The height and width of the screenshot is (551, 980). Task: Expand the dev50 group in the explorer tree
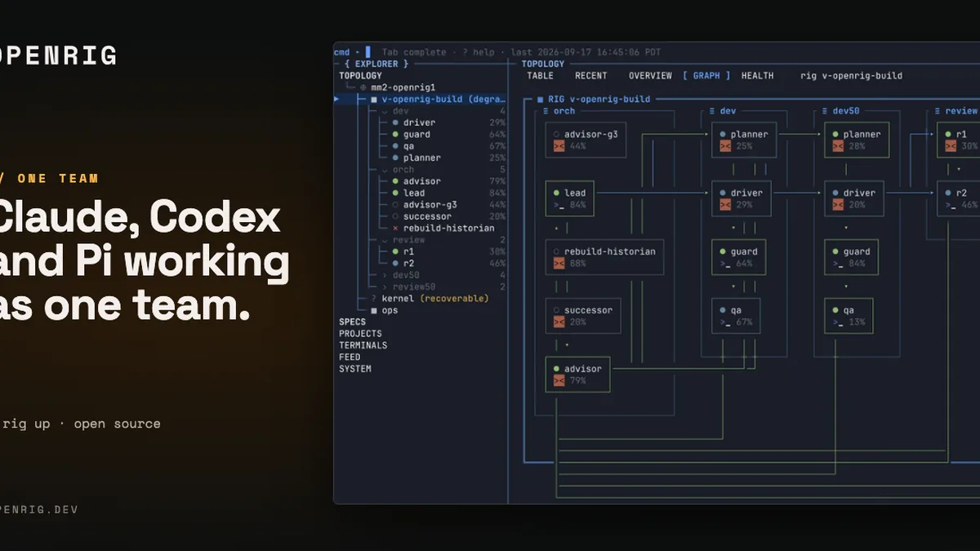385,275
